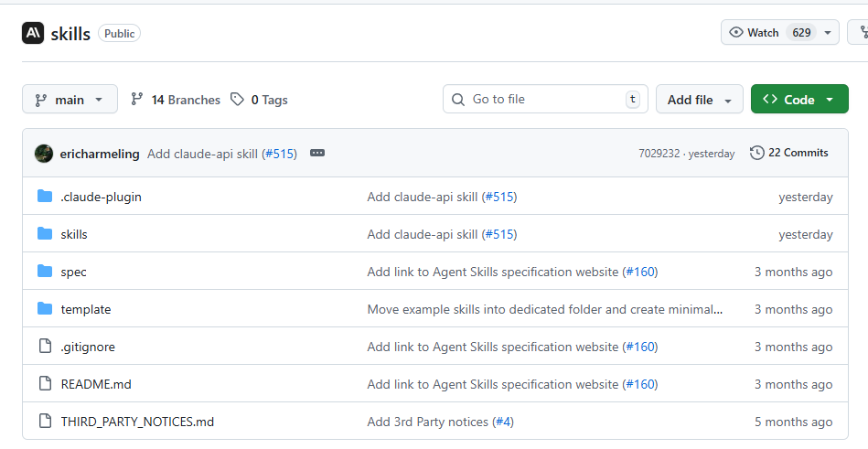Image resolution: width=868 pixels, height=449 pixels.
Task: Open commit hash 7029232
Action: point(659,154)
